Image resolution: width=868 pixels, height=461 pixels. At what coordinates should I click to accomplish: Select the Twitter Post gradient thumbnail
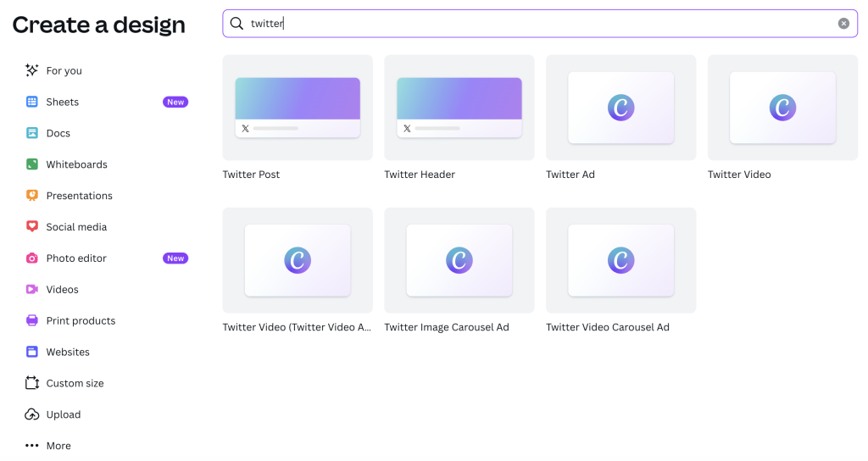click(298, 108)
